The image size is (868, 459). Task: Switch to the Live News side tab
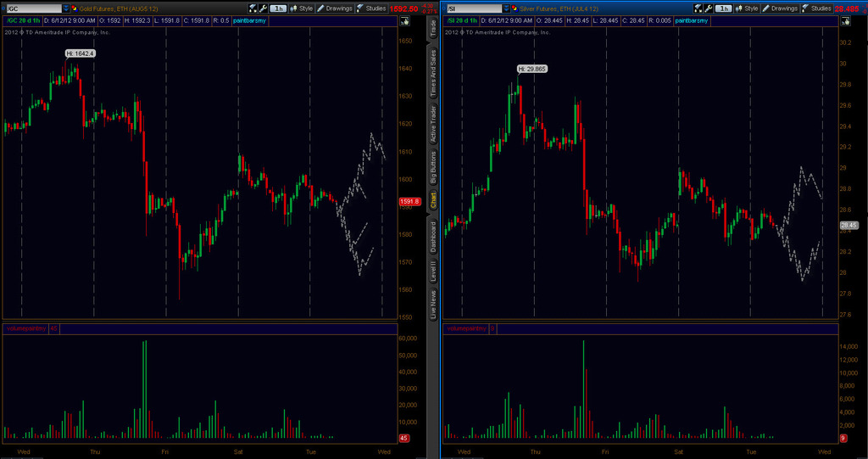(x=433, y=304)
